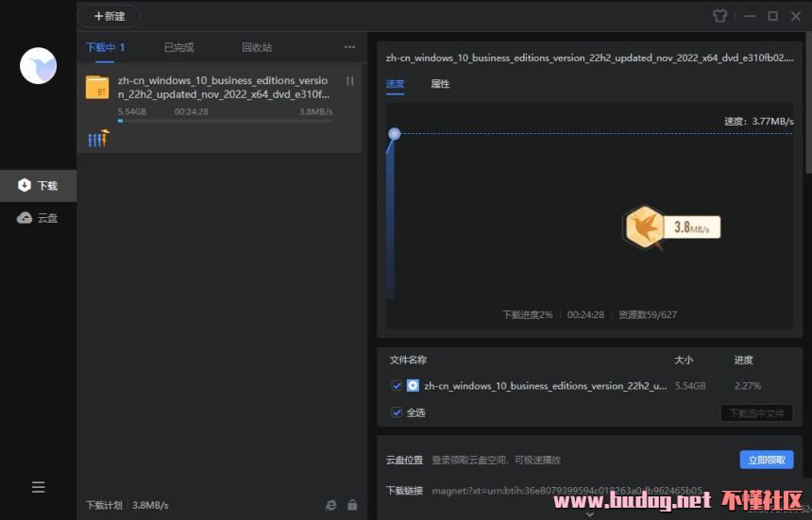Expand the bottom panel chevron arrow

pos(590,514)
